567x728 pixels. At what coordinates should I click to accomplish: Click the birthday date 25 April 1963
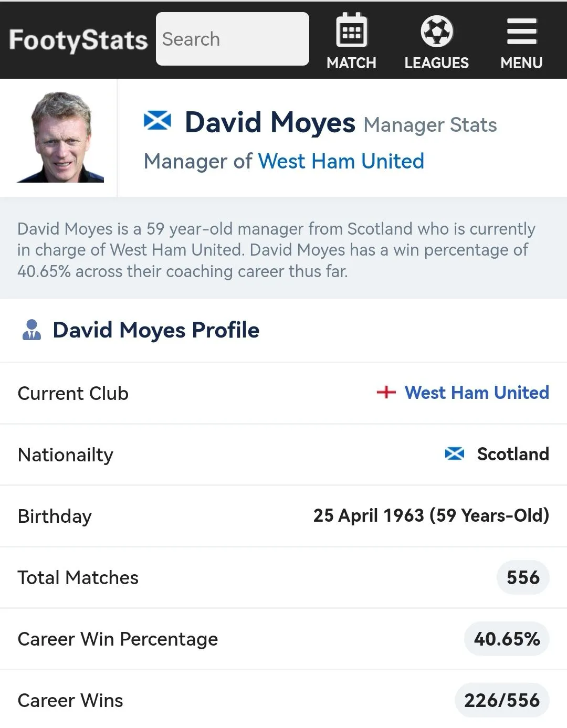(368, 515)
